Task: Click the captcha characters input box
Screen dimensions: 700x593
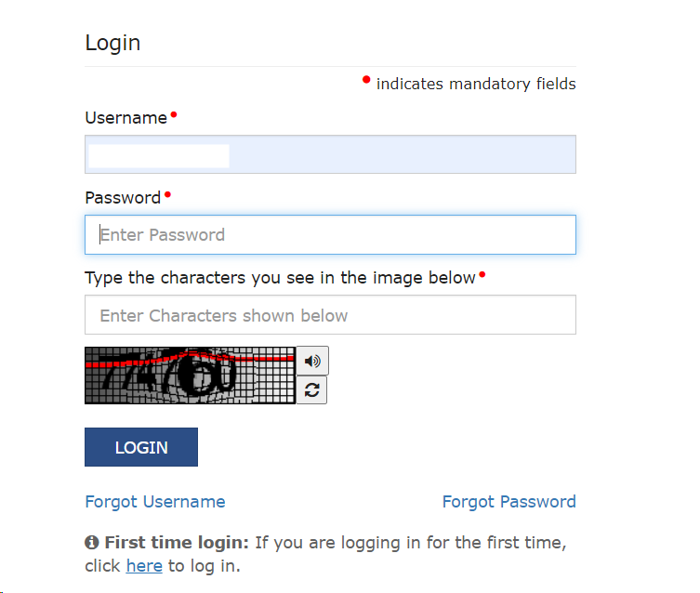Action: (330, 314)
